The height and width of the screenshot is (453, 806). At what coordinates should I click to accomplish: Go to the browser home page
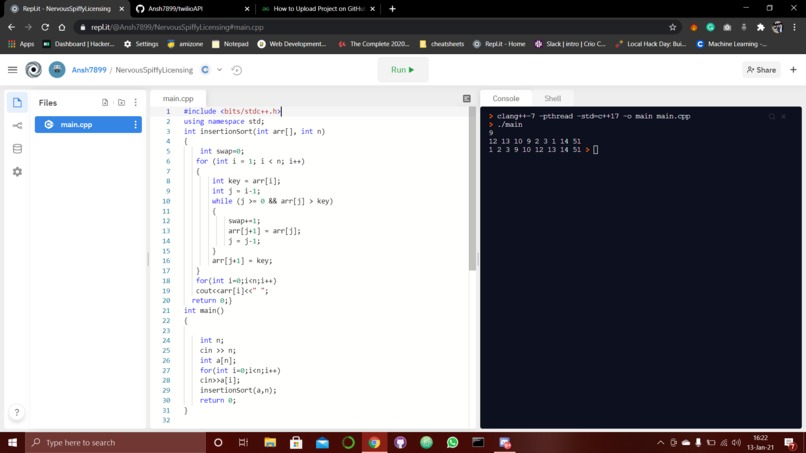click(x=62, y=27)
